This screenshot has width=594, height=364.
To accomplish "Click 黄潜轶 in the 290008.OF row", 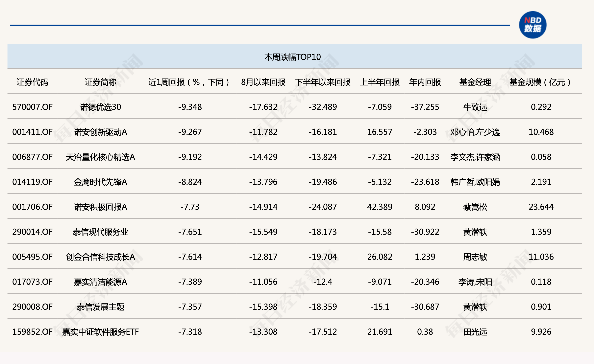I will click(475, 307).
